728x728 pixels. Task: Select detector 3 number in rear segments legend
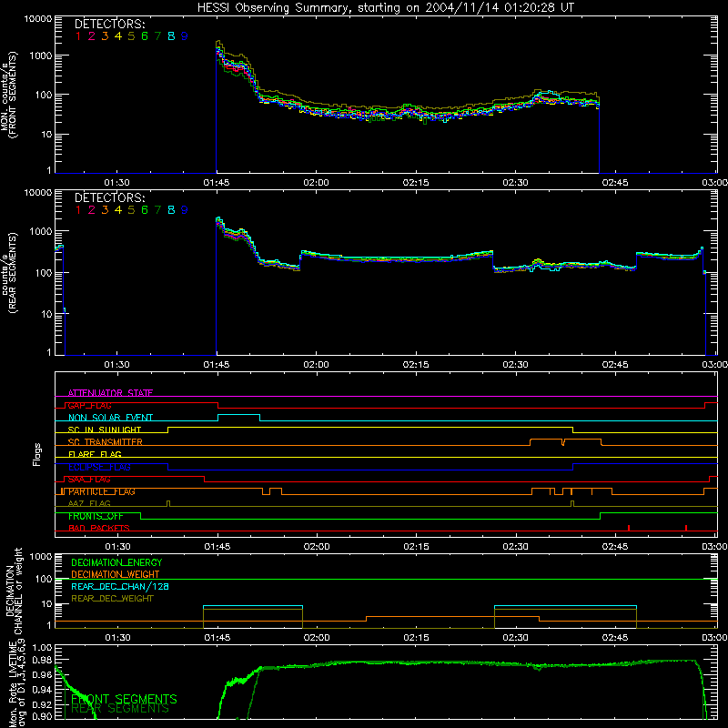point(105,210)
